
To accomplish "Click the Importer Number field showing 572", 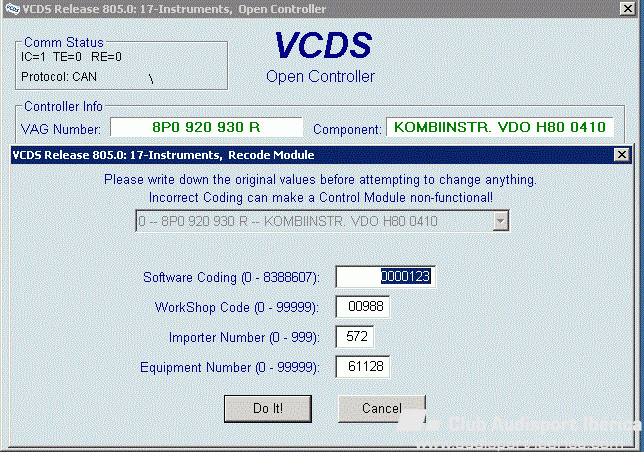I will pos(354,337).
